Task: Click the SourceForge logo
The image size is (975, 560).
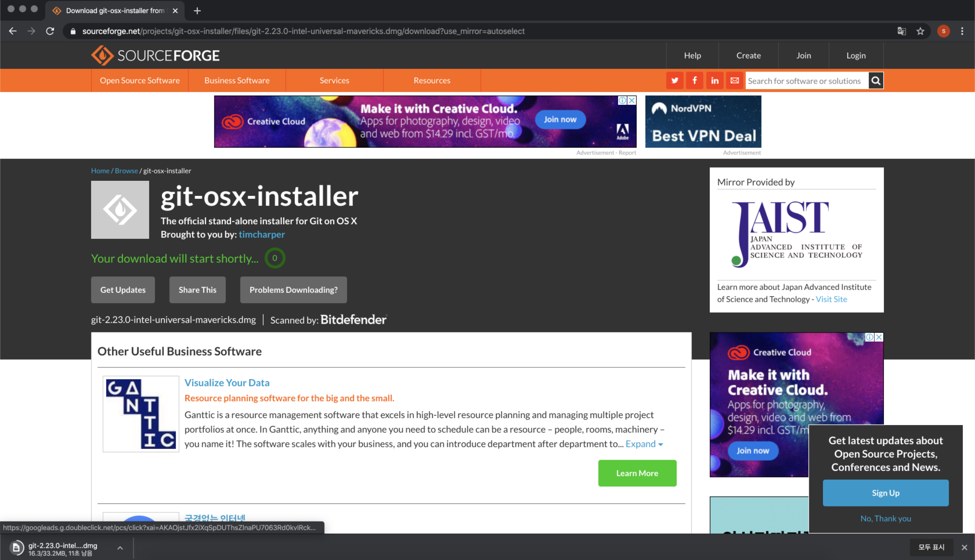Action: (156, 56)
